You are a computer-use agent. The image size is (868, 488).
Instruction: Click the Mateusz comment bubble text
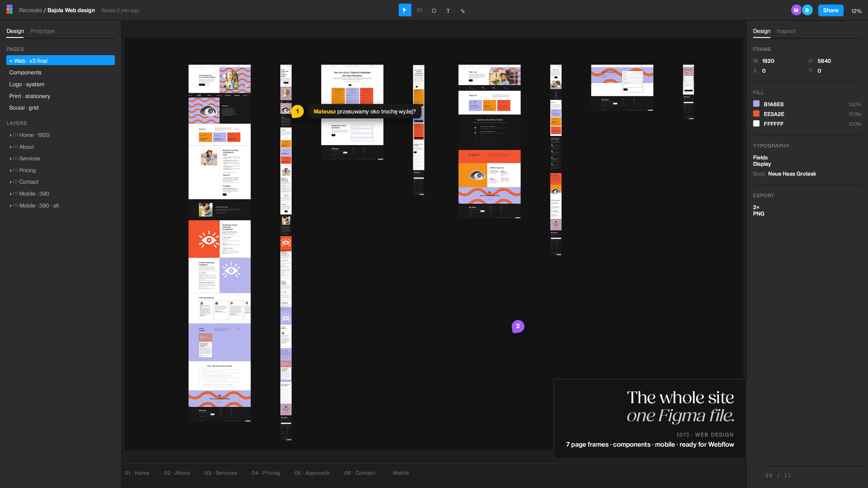pyautogui.click(x=364, y=111)
